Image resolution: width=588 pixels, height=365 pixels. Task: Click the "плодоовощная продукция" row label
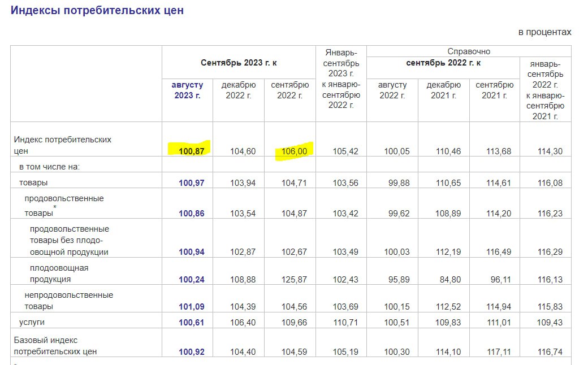(x=59, y=273)
